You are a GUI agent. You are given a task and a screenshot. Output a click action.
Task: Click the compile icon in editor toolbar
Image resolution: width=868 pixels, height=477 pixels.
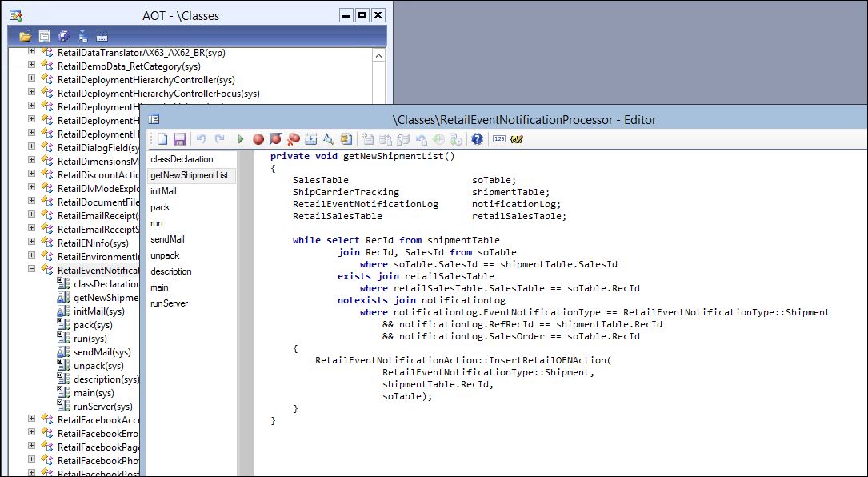tap(312, 139)
